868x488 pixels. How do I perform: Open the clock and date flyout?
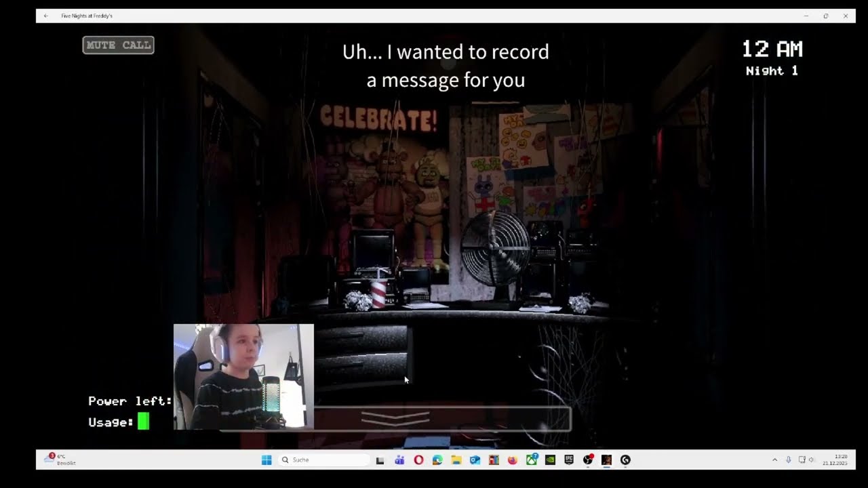click(x=835, y=460)
